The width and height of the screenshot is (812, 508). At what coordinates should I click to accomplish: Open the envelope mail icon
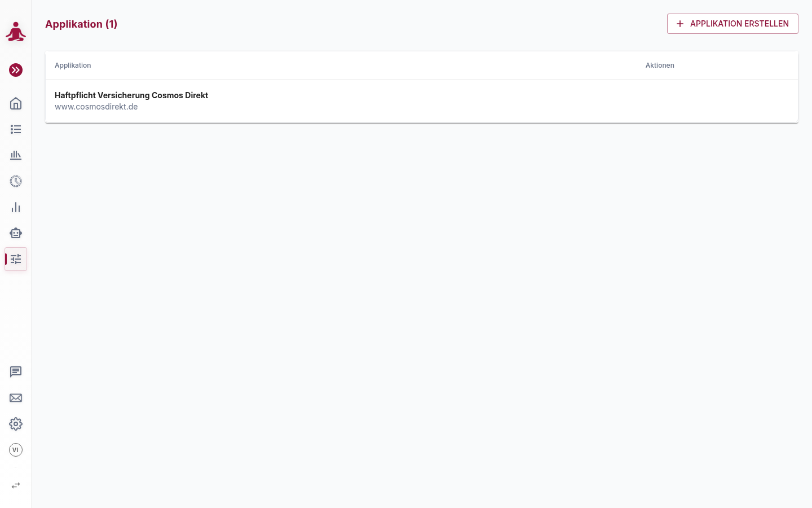click(x=16, y=398)
